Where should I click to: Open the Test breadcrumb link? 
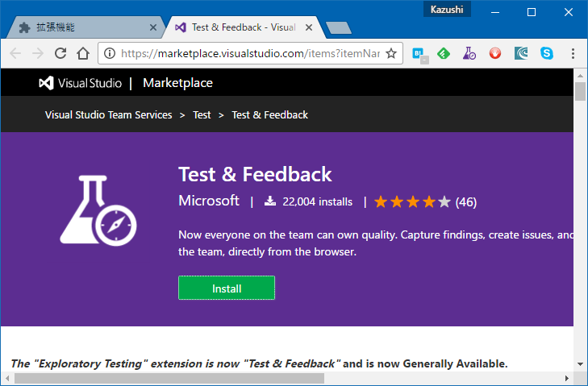point(202,114)
